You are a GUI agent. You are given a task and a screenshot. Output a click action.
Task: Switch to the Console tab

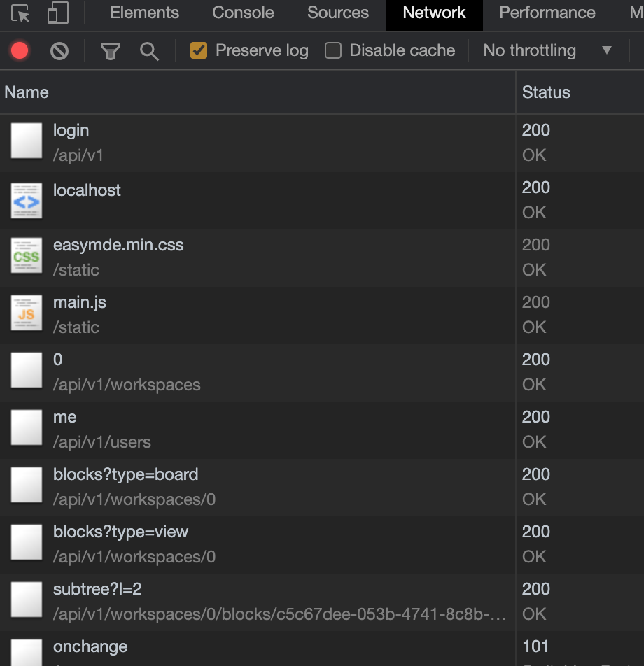point(242,13)
